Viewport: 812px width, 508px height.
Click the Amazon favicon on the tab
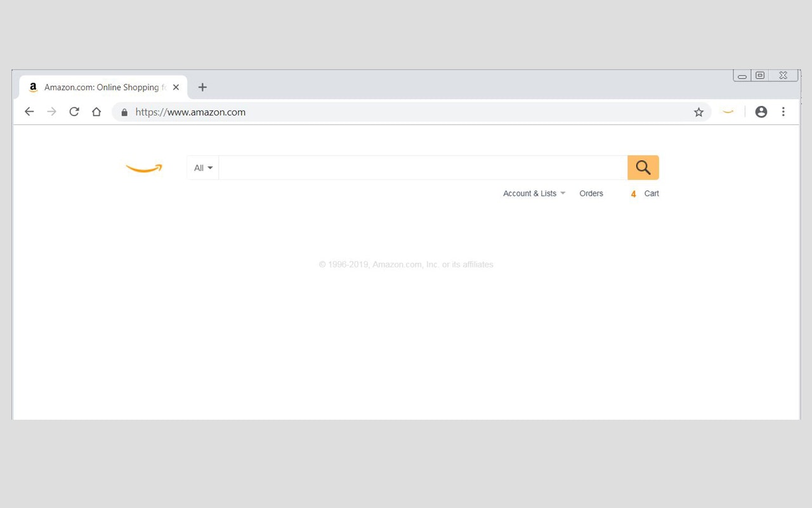coord(33,87)
